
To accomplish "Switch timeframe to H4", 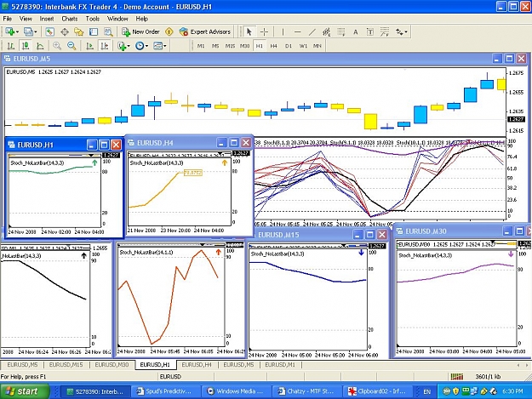I will pos(273,46).
